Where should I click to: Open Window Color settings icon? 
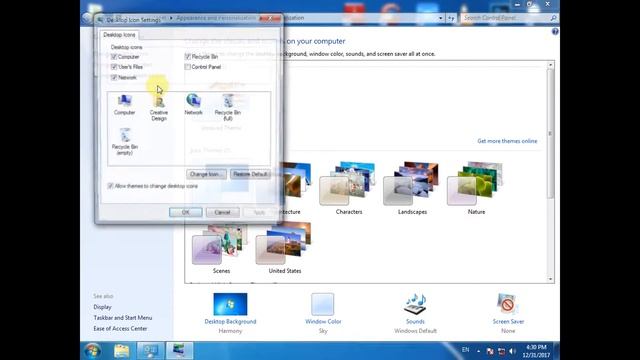[322, 304]
